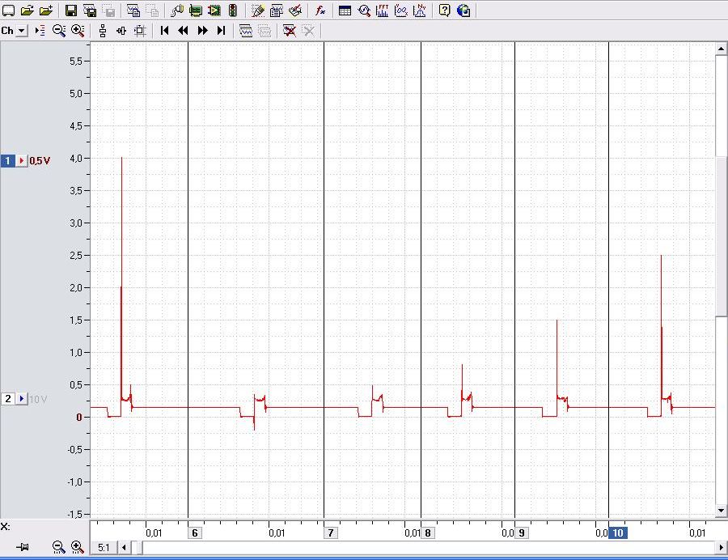Open a file with the open-folder icon

[28, 11]
